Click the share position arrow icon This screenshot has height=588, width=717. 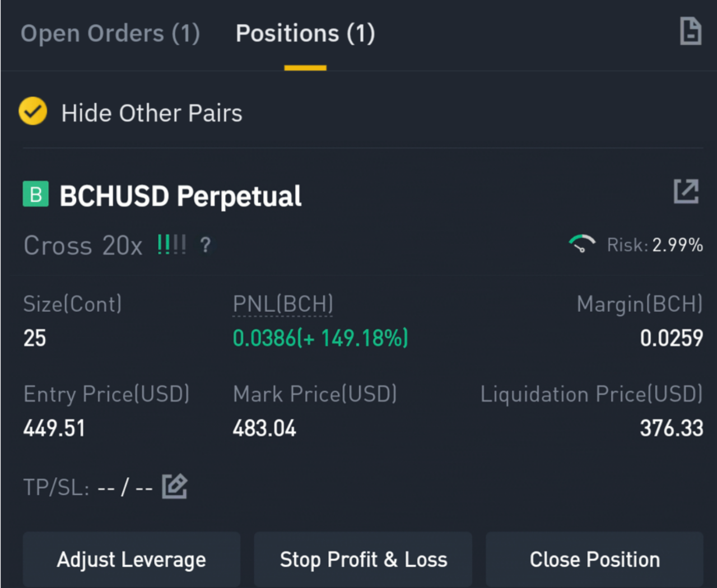(686, 192)
